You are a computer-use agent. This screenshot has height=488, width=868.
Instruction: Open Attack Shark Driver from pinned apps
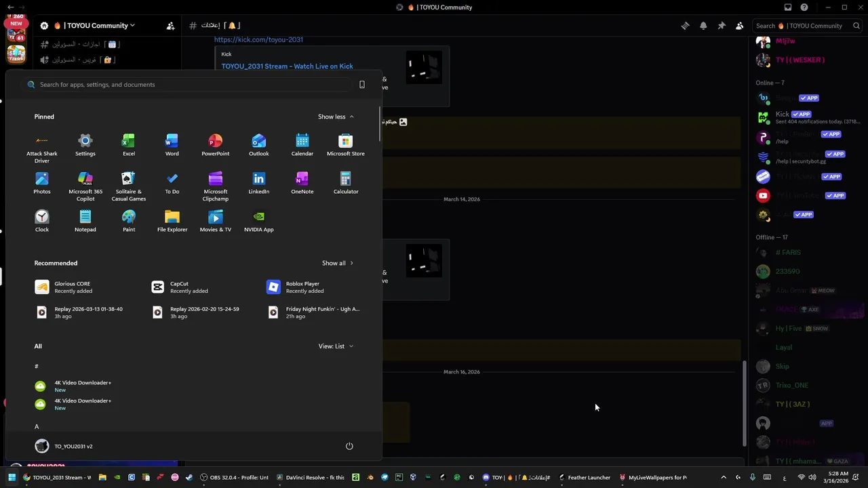click(42, 148)
